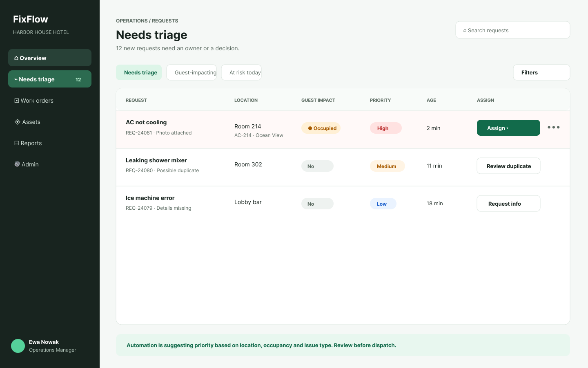
Task: Sort by the Age column header
Action: [x=431, y=100]
